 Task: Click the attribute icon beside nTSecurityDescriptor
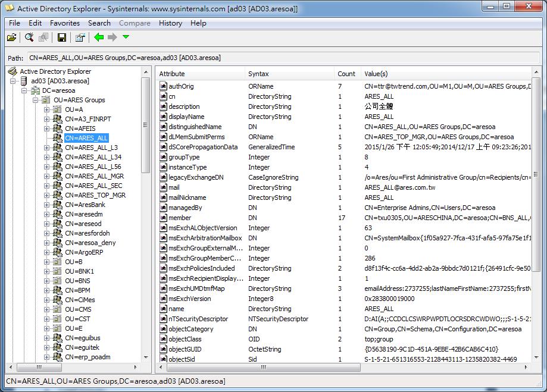tap(163, 319)
